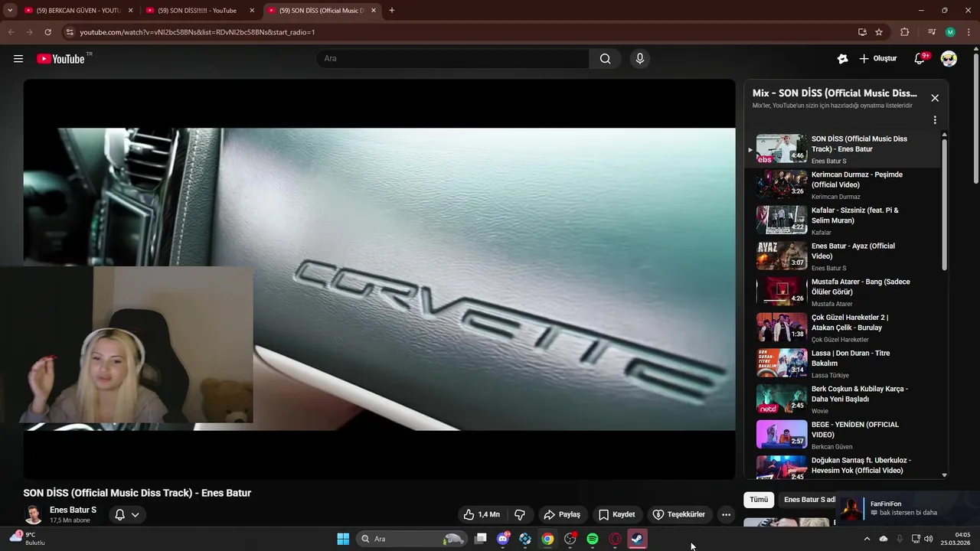Viewport: 980px width, 551px height.
Task: Play Enes Batur - Ayaz (Official Video) thumbnail
Action: tap(782, 256)
